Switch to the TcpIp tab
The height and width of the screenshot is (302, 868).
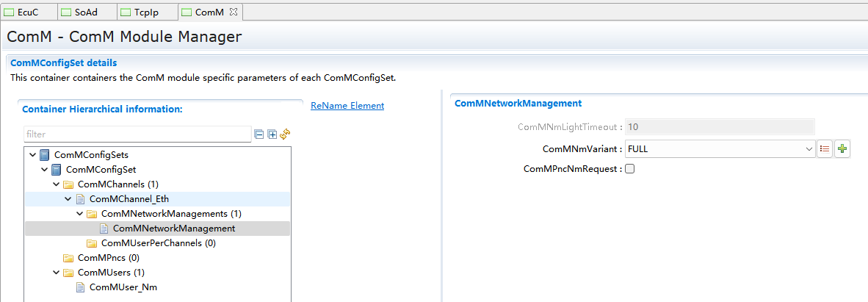click(140, 12)
